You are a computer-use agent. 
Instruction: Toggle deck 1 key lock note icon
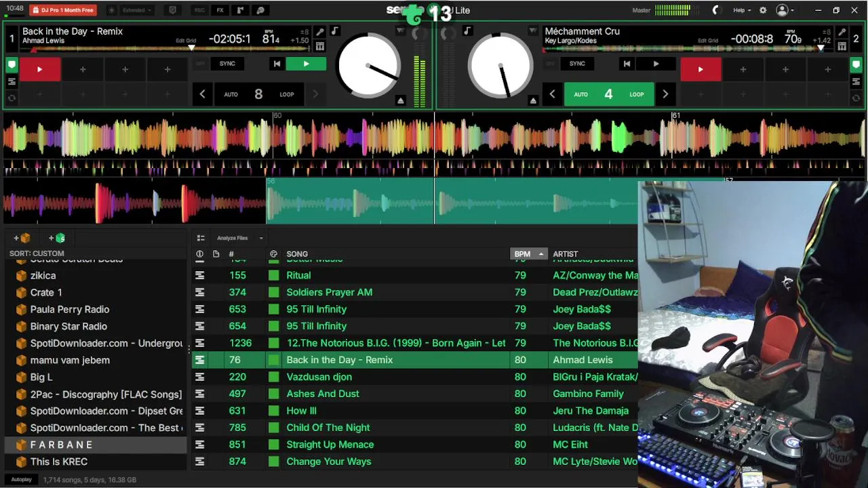coord(335,31)
